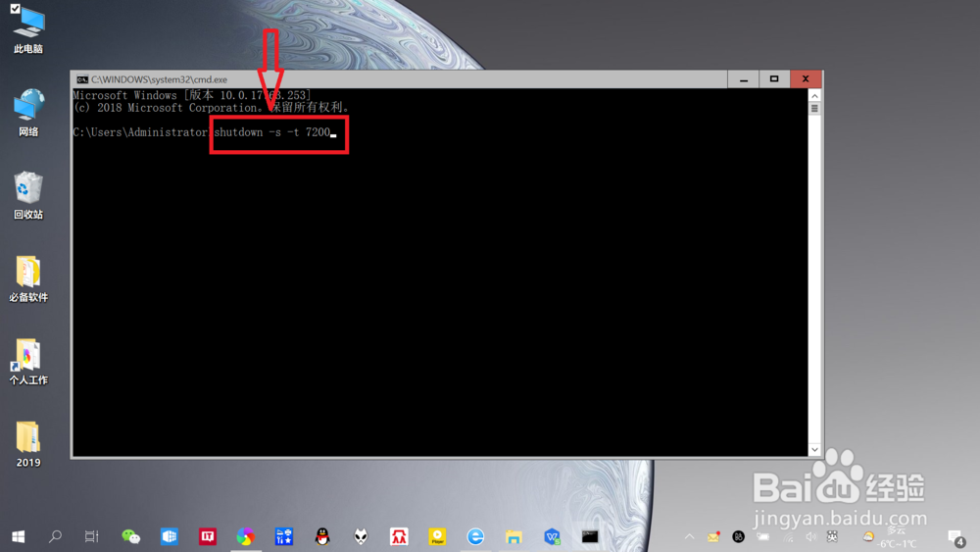Open Task View on taskbar

[92, 536]
